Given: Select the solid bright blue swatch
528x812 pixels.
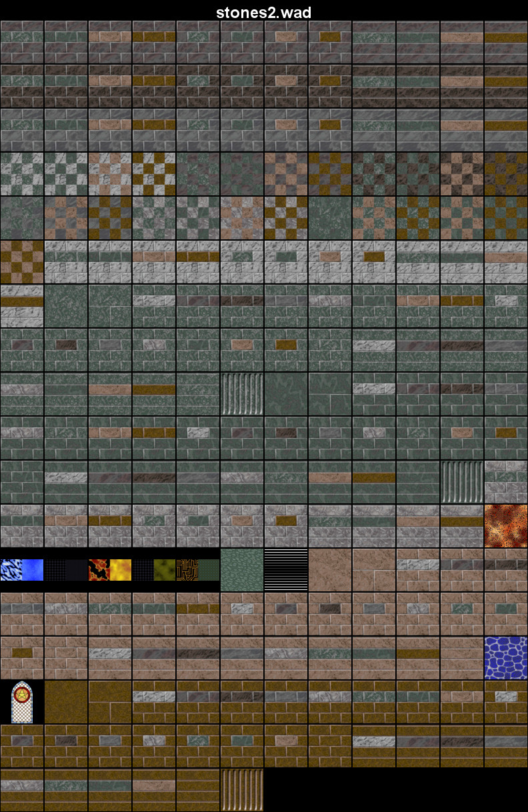Looking at the screenshot, I should tap(33, 570).
